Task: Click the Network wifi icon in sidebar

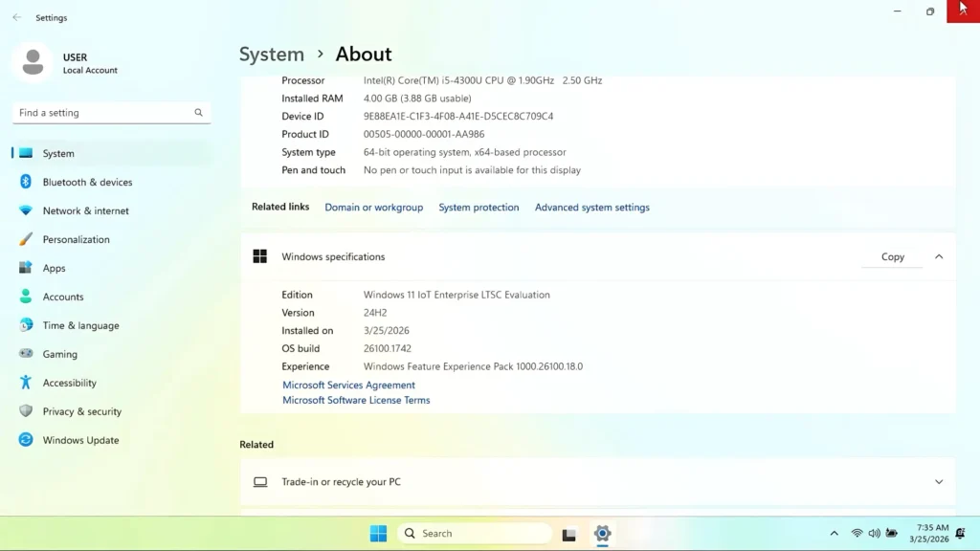Action: tap(26, 210)
